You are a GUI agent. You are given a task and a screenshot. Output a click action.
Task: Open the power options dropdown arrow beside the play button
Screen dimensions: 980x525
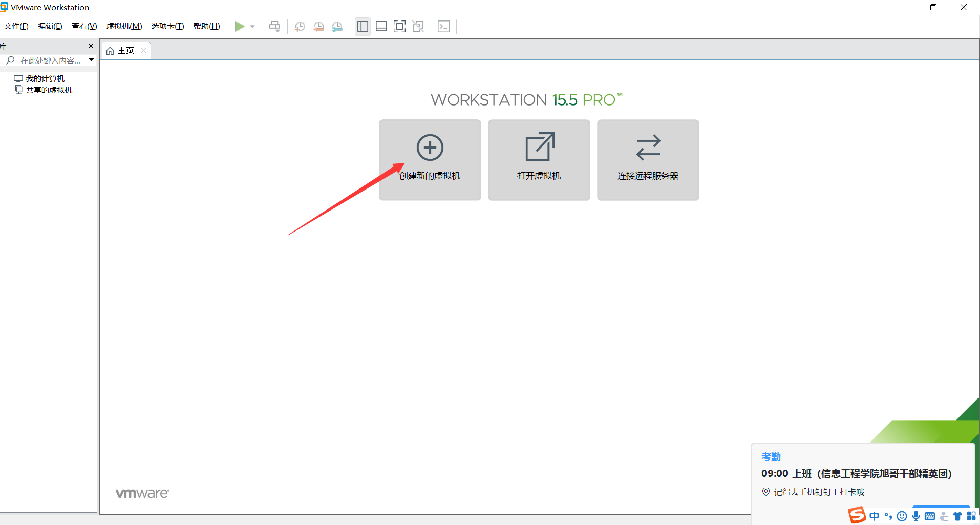tap(252, 27)
